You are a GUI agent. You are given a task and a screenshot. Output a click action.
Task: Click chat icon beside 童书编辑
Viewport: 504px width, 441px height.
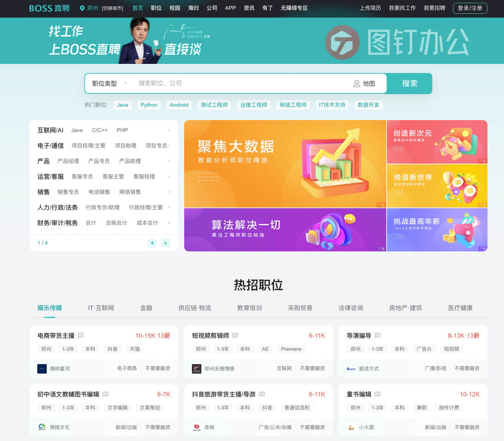(377, 394)
